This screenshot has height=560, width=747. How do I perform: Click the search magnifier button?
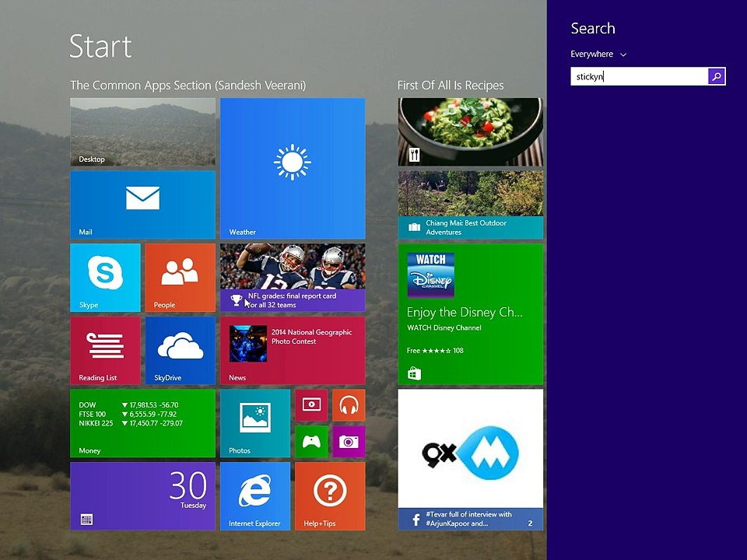pos(717,76)
